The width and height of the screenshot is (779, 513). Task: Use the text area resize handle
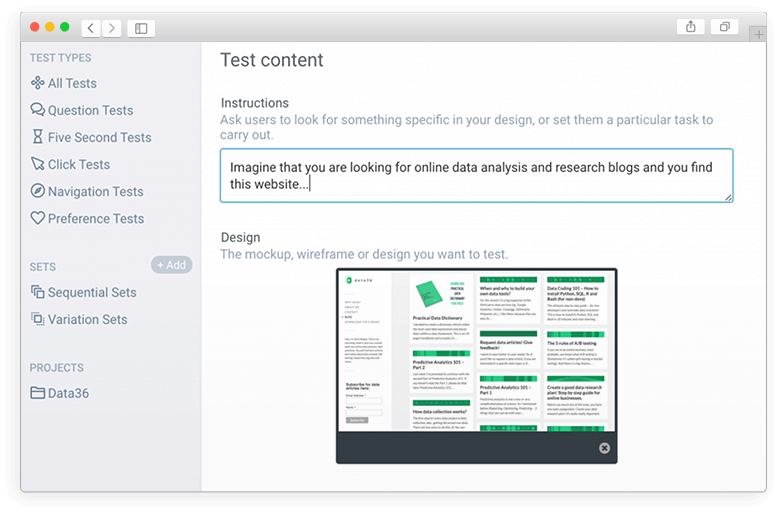point(728,198)
